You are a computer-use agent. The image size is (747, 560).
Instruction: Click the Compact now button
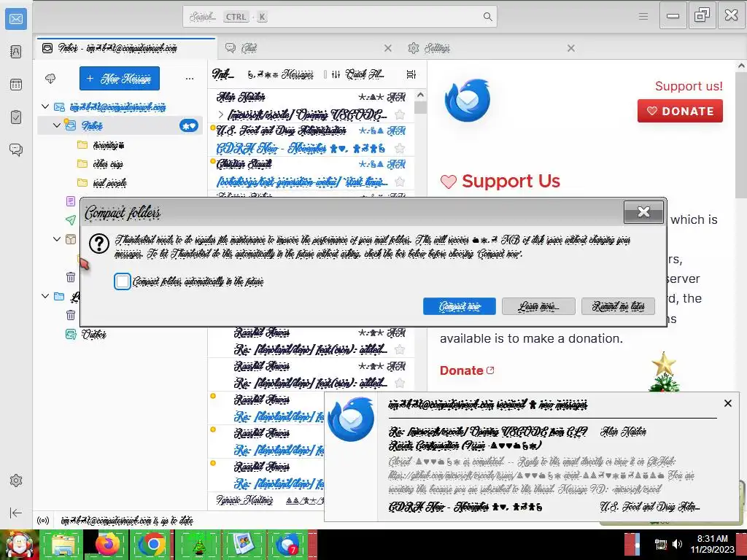(460, 306)
